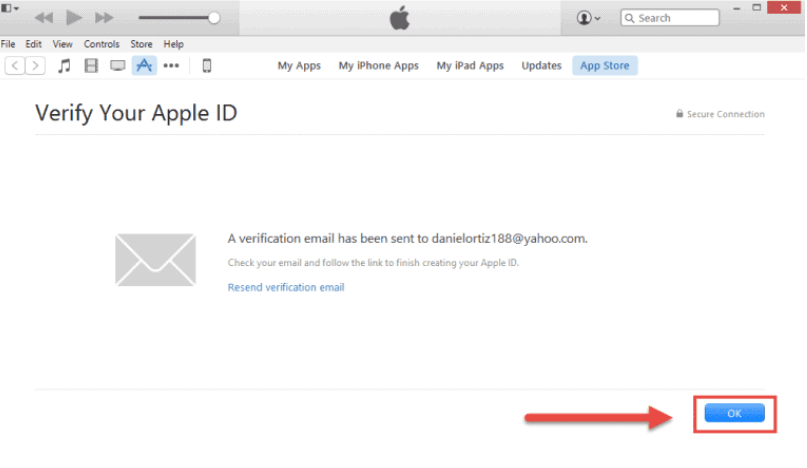Close the iTunes window
The width and height of the screenshot is (807, 468).
point(784,8)
